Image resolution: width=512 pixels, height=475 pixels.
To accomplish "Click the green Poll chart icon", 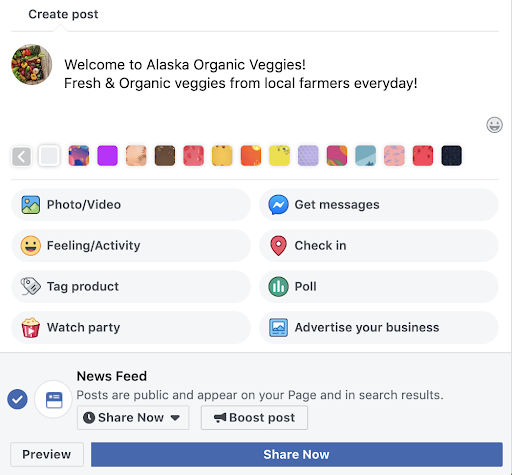I will pos(278,287).
